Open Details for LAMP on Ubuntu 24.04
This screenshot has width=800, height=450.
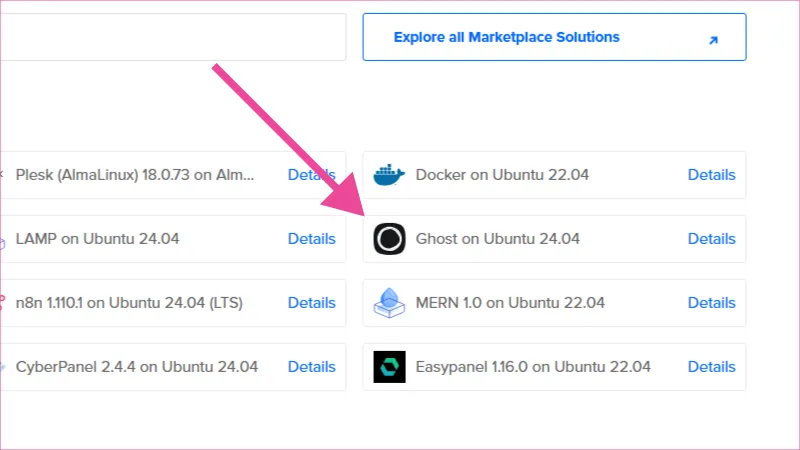tap(311, 239)
